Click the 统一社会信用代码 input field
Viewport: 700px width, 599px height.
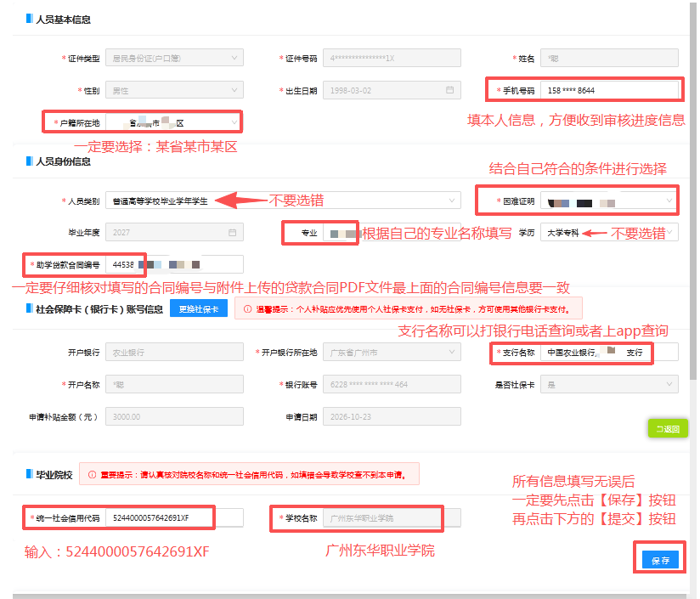click(174, 517)
